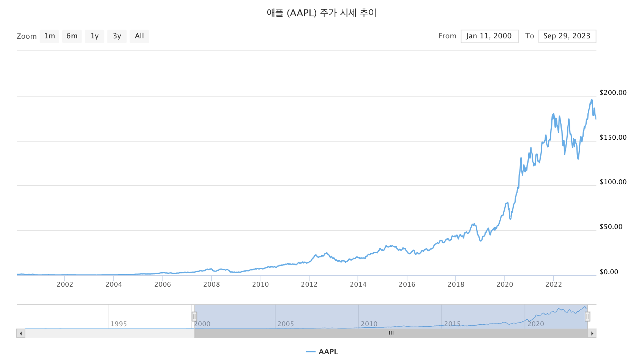Click the chart title text
Image resolution: width=644 pixels, height=363 pixels.
tap(322, 13)
